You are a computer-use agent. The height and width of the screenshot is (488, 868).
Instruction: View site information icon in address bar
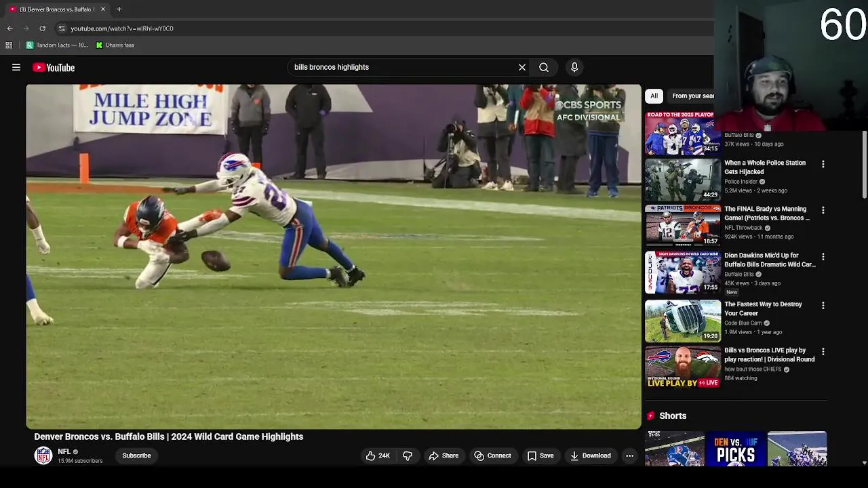pos(62,28)
